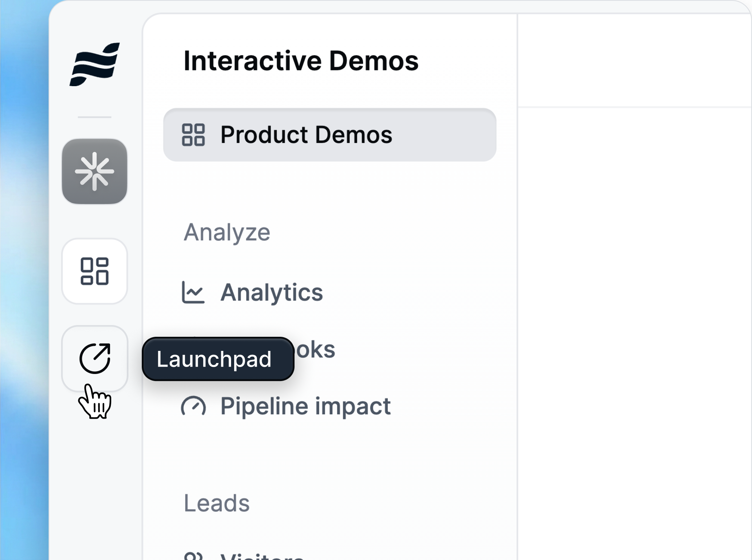
Task: Select Product Demos in the sidebar
Action: pyautogui.click(x=306, y=135)
